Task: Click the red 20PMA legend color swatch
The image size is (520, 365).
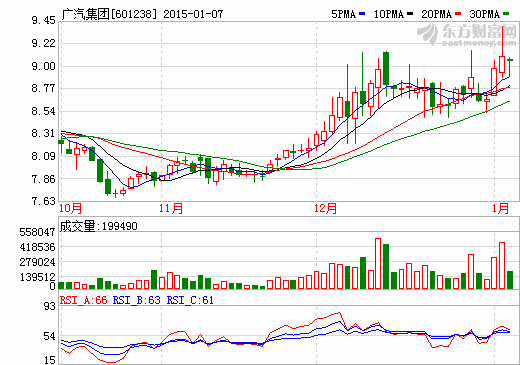Action: (x=458, y=14)
